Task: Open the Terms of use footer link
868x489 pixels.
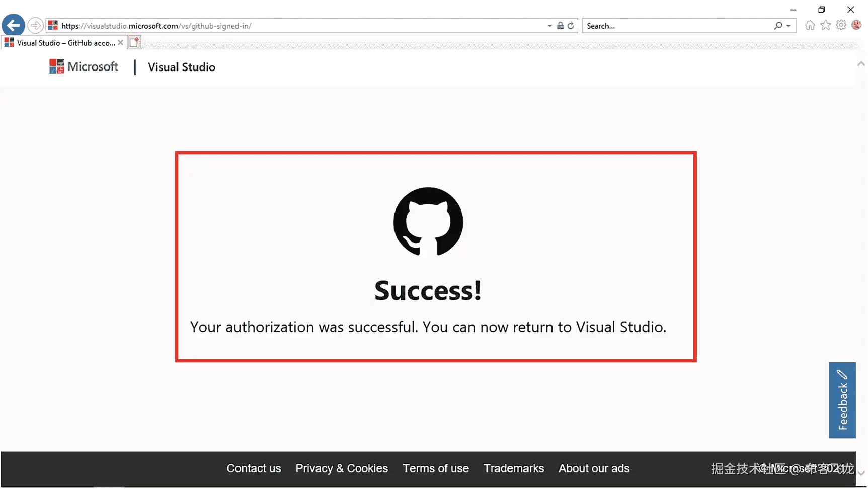Action: click(436, 468)
